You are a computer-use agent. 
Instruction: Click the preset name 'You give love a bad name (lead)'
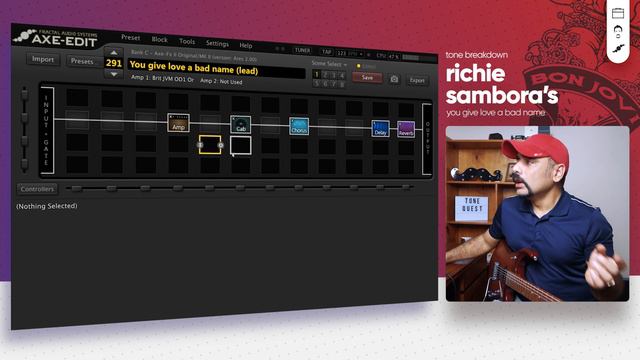coord(194,68)
